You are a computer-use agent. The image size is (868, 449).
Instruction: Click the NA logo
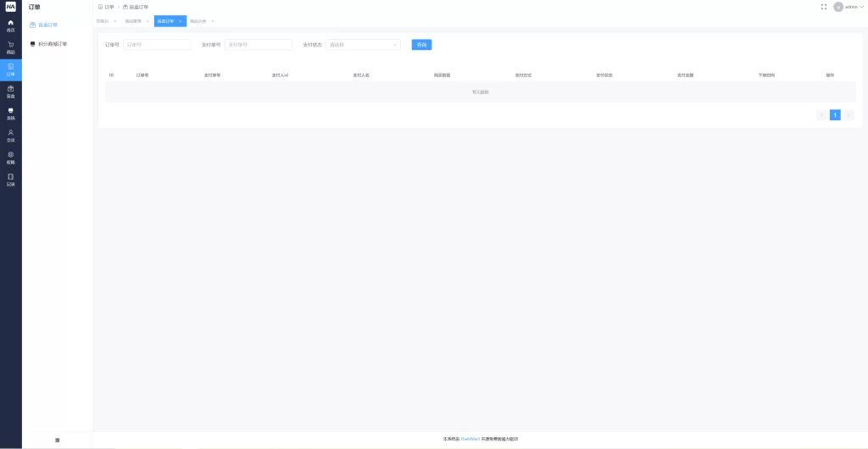(11, 7)
